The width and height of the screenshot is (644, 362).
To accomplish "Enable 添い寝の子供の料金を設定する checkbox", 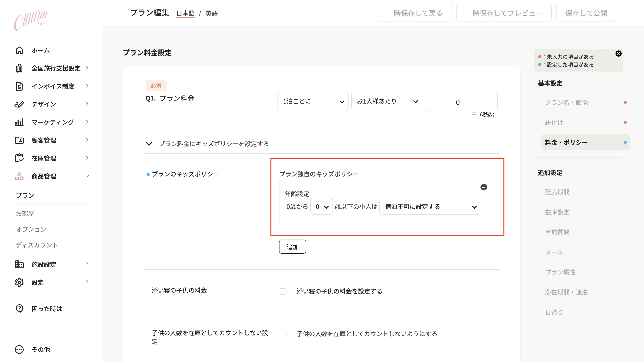I will click(283, 291).
